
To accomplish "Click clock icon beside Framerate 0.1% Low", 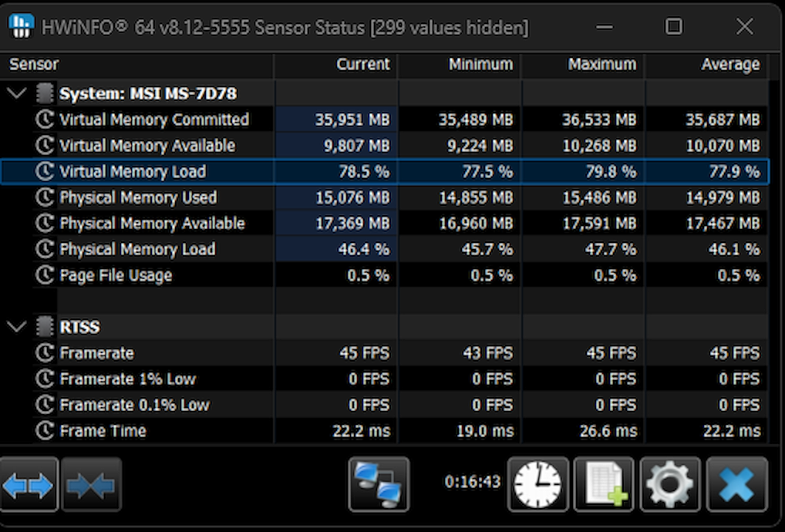I will pyautogui.click(x=45, y=405).
